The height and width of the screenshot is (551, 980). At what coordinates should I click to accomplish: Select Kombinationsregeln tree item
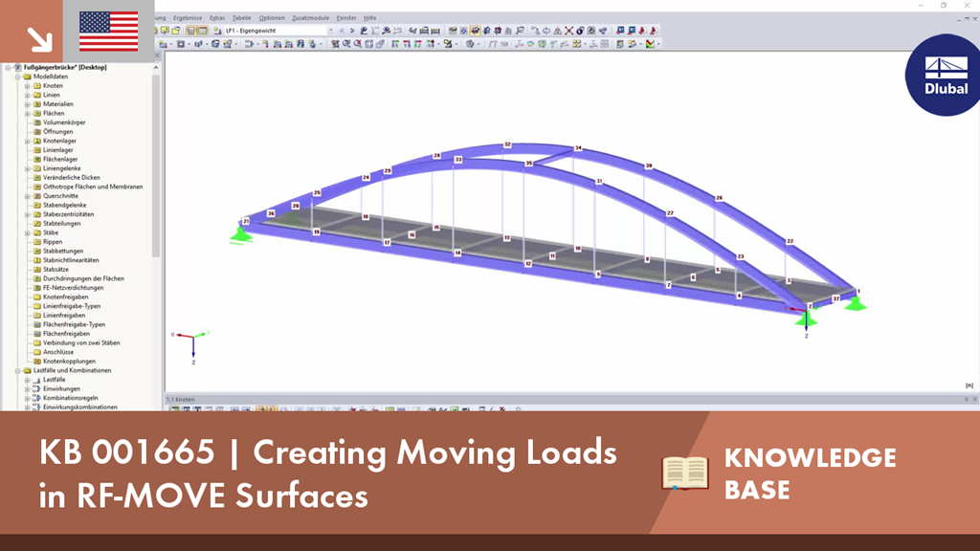tap(70, 398)
